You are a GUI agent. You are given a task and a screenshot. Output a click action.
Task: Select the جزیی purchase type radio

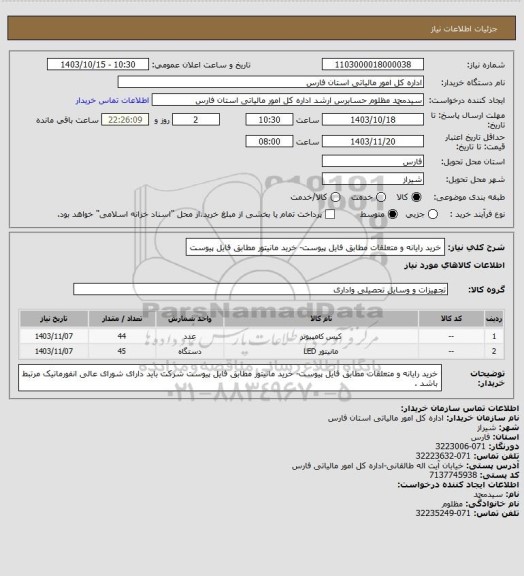click(x=433, y=214)
